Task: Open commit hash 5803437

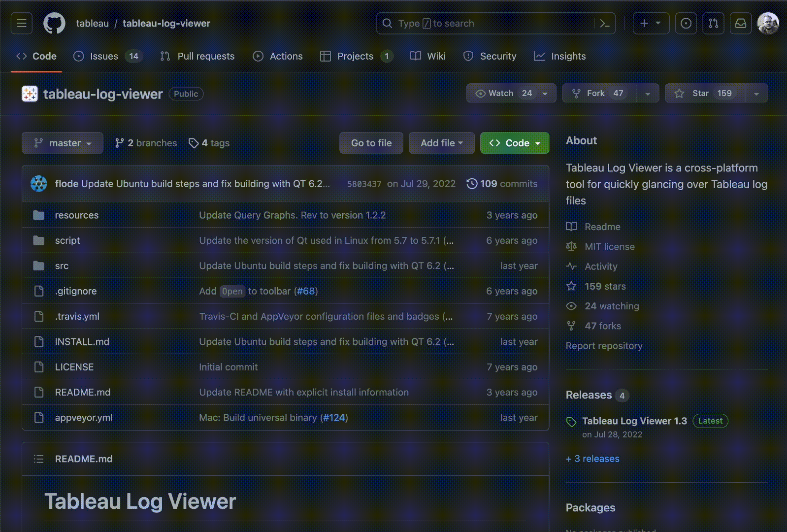Action: pyautogui.click(x=364, y=184)
